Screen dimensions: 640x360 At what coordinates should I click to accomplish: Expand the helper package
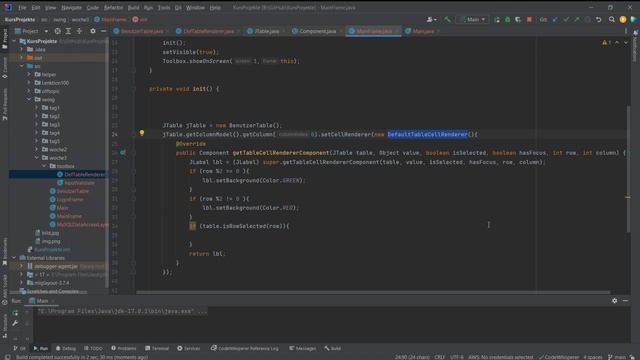pos(29,74)
